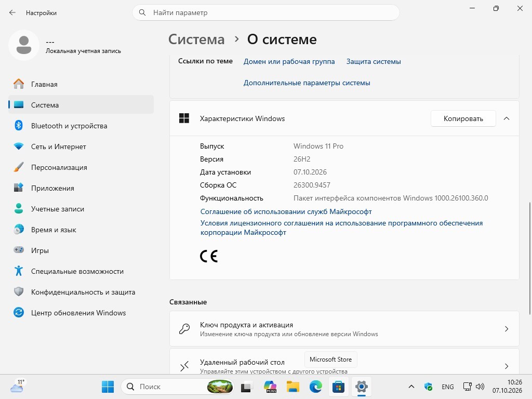Viewport: 532px width, 399px height.
Task: Open Соглашение об использовании служб Майкрософт link
Action: click(286, 212)
